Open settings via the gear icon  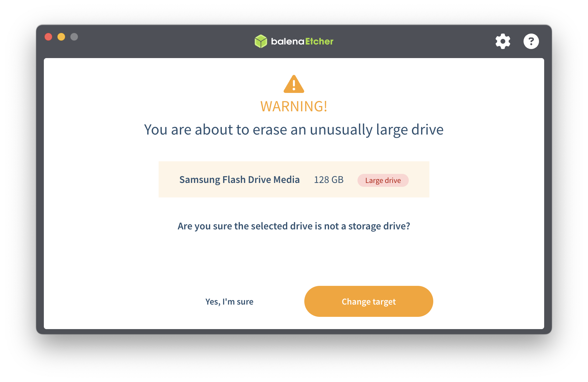pyautogui.click(x=503, y=41)
